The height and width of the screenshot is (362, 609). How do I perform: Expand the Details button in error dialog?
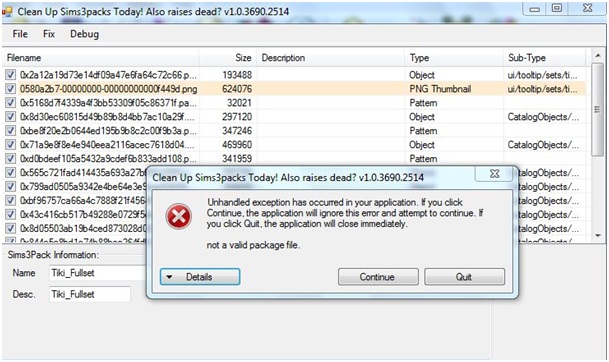[x=200, y=277]
